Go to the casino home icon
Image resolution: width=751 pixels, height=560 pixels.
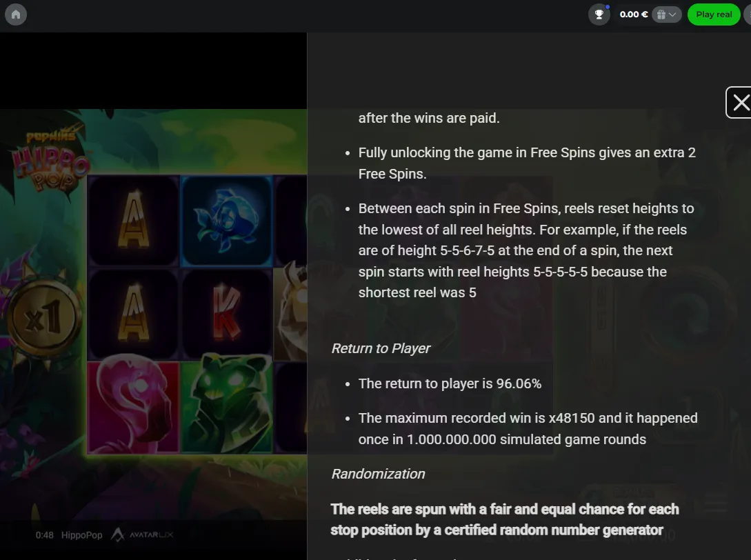click(x=16, y=14)
